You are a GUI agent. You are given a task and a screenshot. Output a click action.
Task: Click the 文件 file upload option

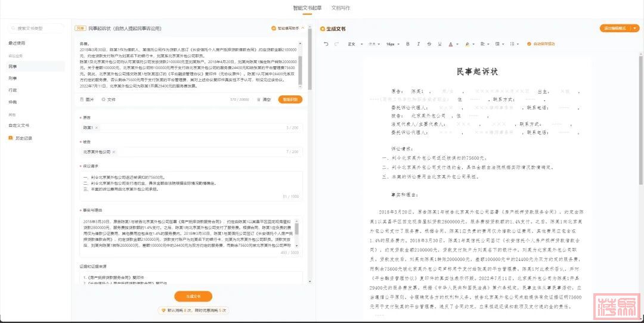[109, 100]
